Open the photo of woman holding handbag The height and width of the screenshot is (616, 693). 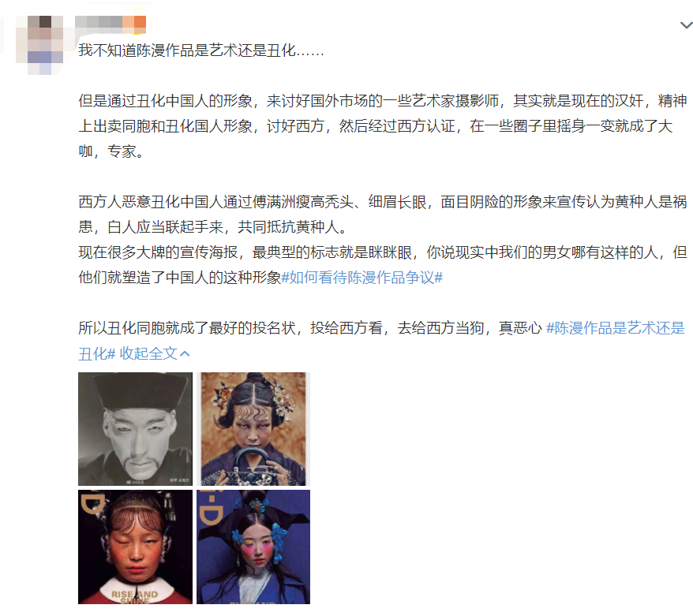[253, 429]
